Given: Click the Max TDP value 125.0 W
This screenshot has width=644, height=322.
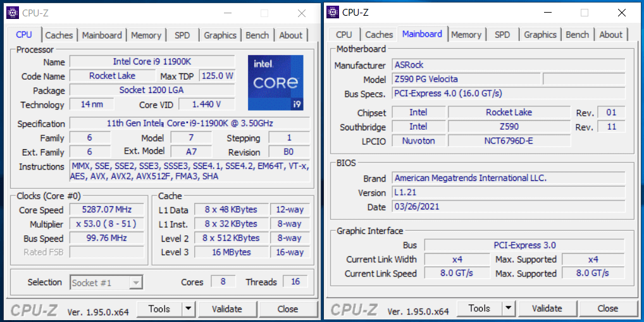Looking at the screenshot, I should coord(217,75).
